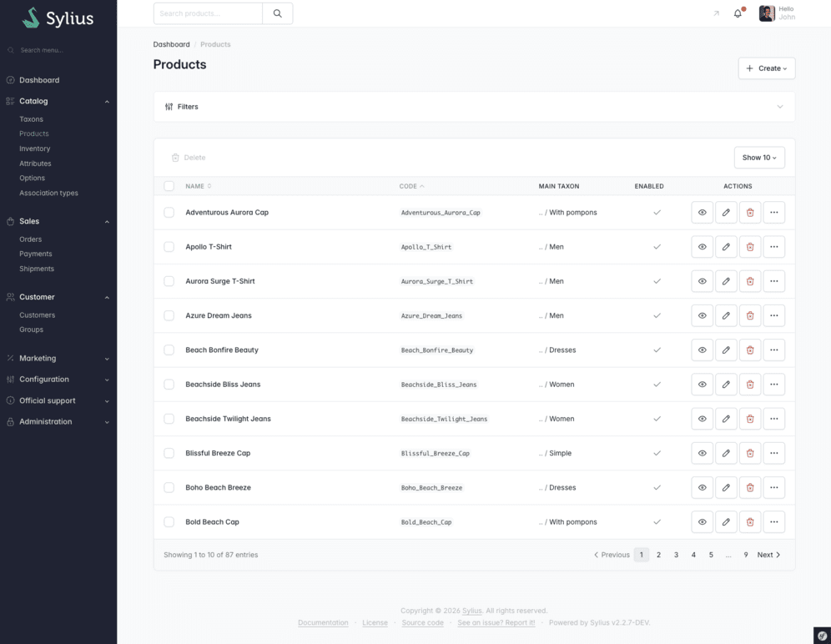Tick the Bold Beach Cap checkbox
The width and height of the screenshot is (831, 644).
click(x=169, y=522)
